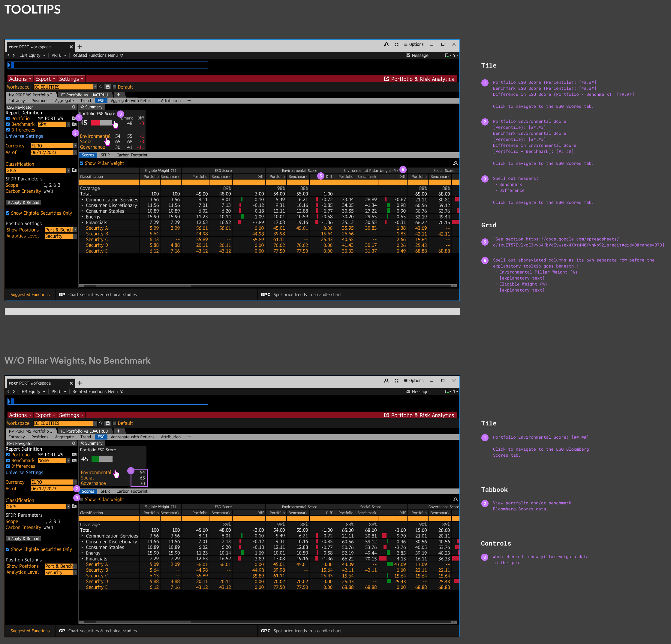Click the zoom magnifier icon in bottom window titlebar
This screenshot has width=671, height=644.
[386, 381]
